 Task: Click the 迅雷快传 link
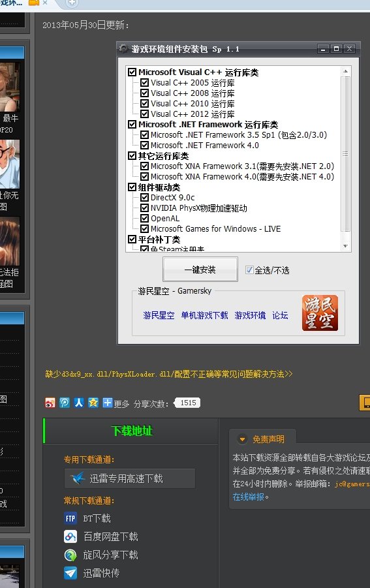(101, 573)
